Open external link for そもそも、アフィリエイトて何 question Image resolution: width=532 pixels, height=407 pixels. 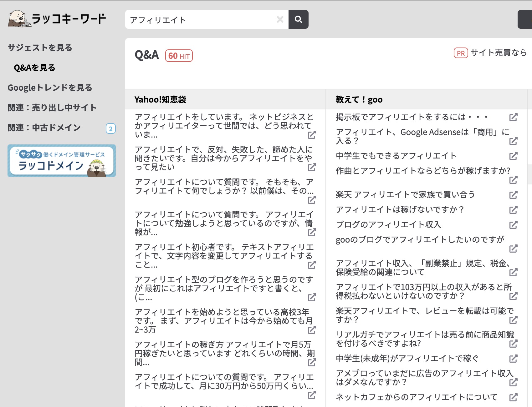click(x=312, y=200)
